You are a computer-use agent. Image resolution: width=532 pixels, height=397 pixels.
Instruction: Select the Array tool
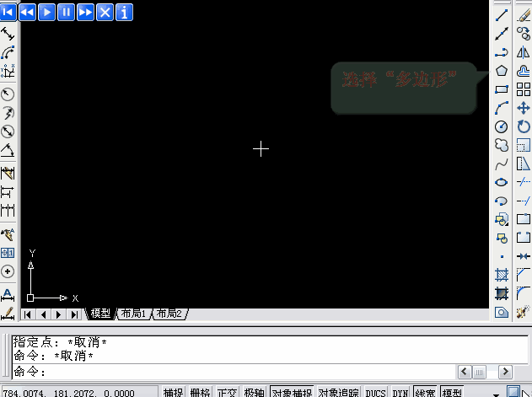(x=524, y=89)
